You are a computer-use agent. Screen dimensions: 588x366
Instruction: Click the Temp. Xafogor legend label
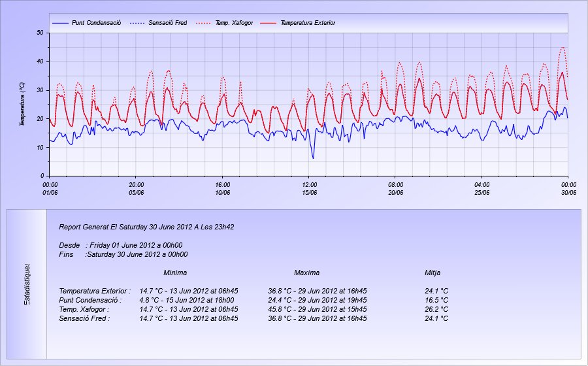tap(233, 23)
